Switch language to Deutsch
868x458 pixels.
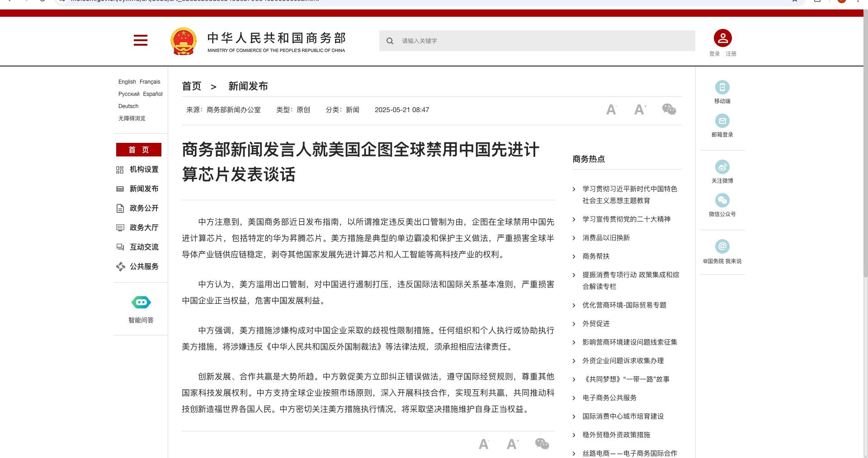[x=128, y=106]
